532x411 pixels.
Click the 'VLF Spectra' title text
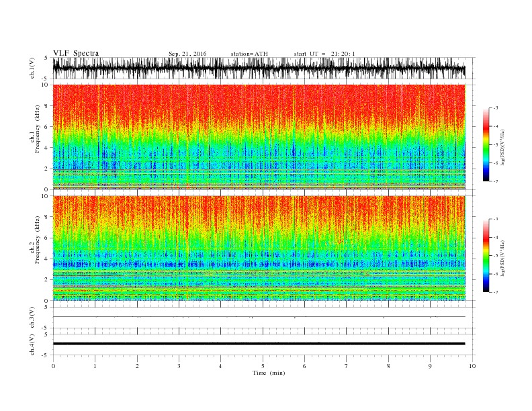[76, 53]
